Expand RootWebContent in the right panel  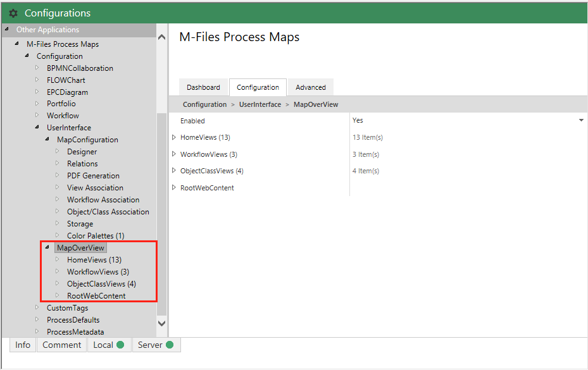pyautogui.click(x=175, y=187)
